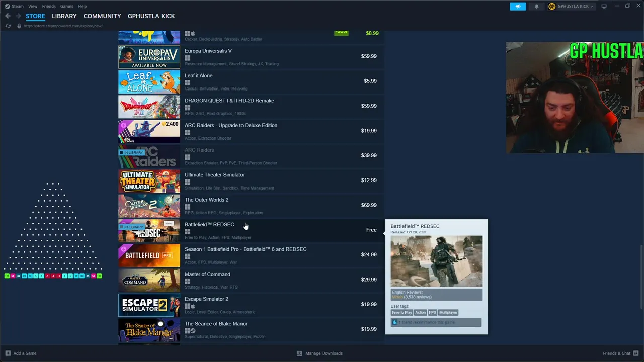Click Add a Game
The height and width of the screenshot is (362, 644).
point(21,353)
